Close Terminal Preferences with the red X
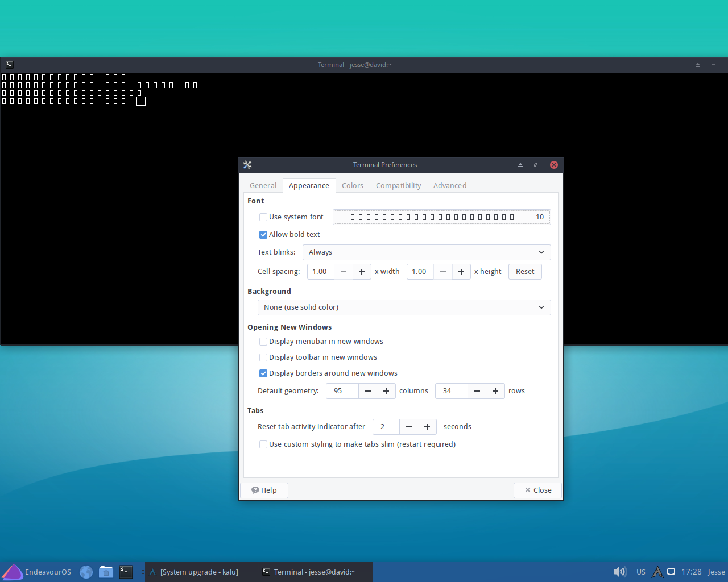Screen dimensions: 728x582 tap(553, 165)
